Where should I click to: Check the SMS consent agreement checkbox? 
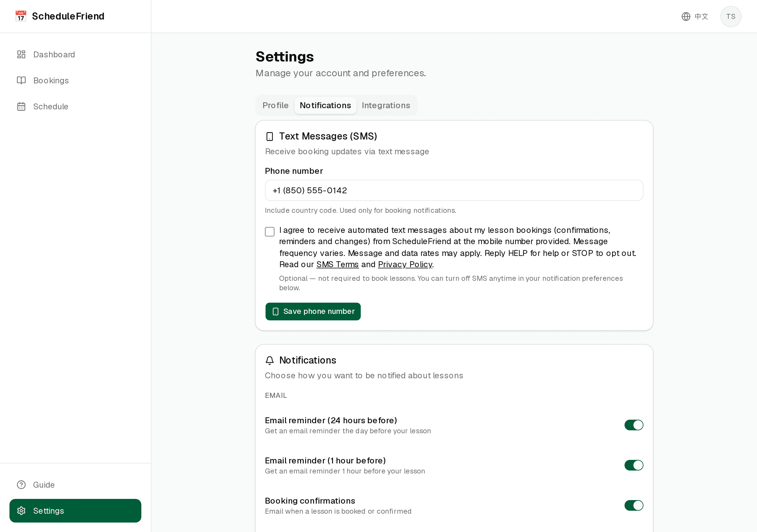(269, 232)
